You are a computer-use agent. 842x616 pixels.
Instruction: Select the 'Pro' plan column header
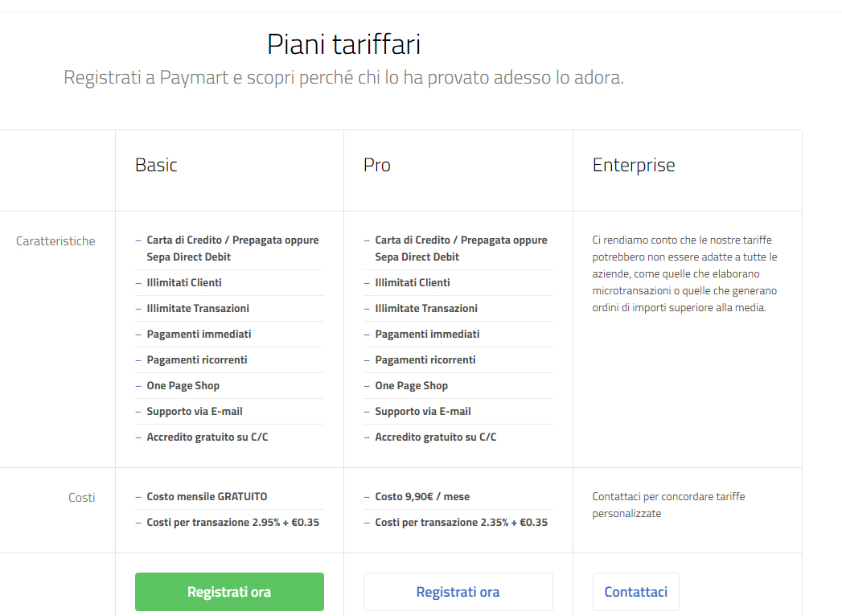pyautogui.click(x=376, y=164)
